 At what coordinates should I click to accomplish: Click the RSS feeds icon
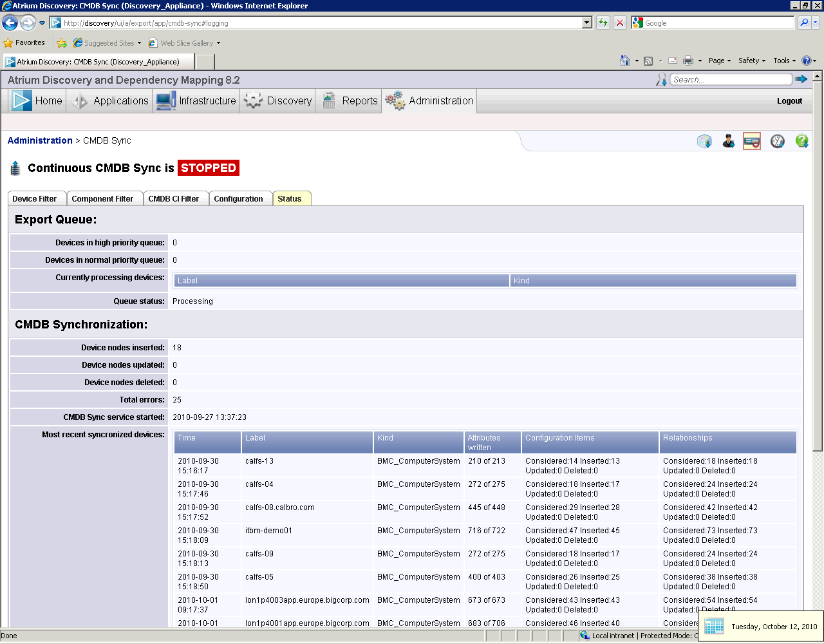coord(648,61)
